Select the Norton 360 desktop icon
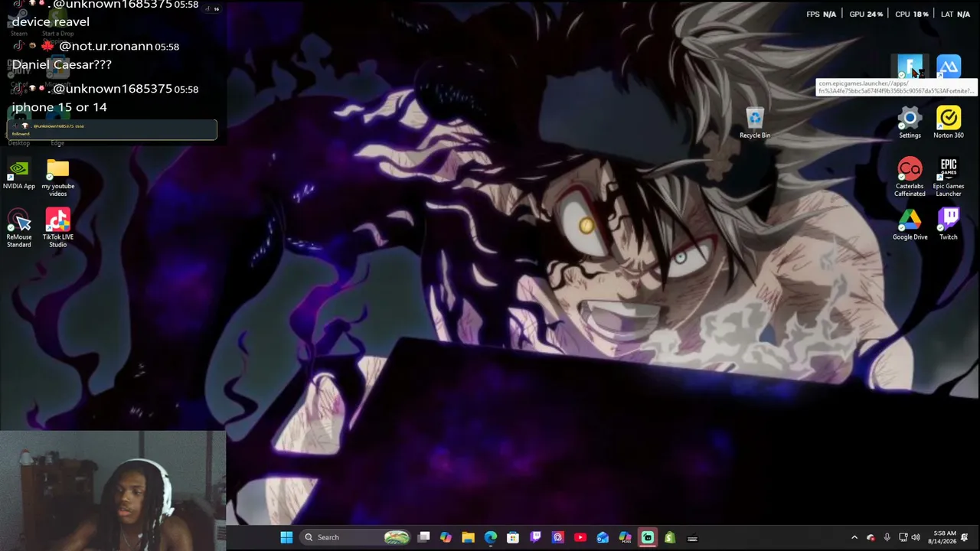980x551 pixels. point(949,122)
